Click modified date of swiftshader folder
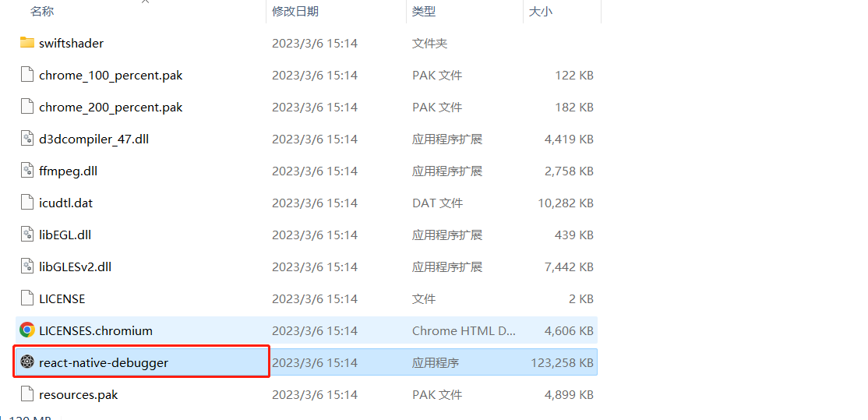This screenshot has height=420, width=868. 315,43
